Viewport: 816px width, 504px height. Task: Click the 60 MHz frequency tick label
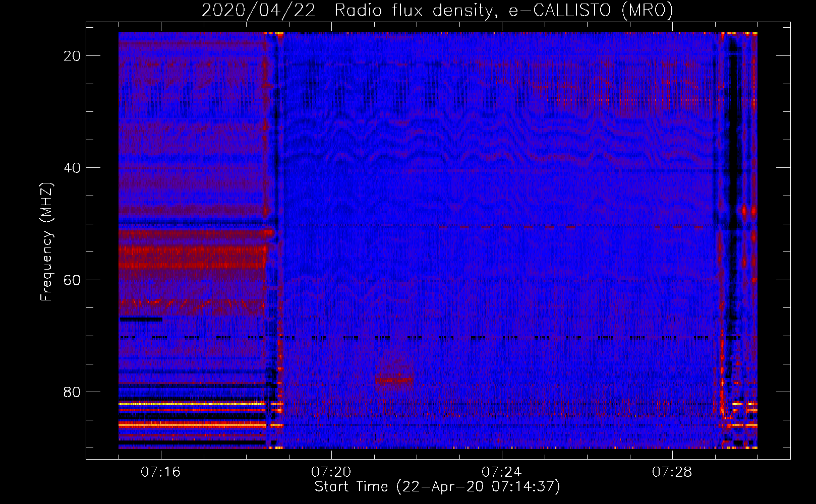[x=72, y=280]
